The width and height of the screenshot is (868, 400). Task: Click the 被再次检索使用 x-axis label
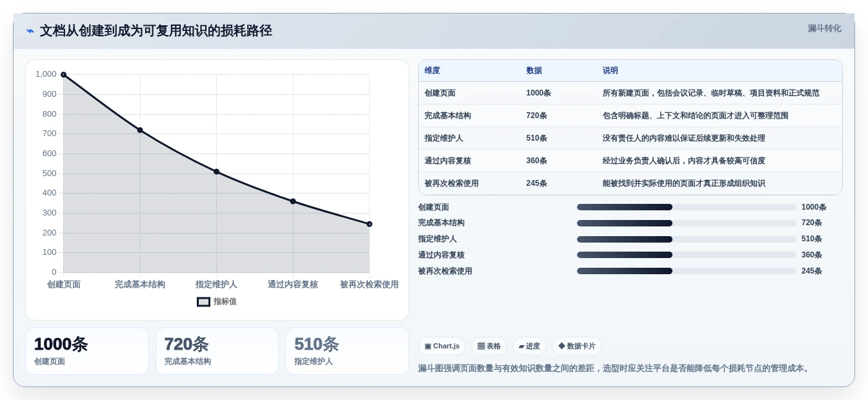point(369,285)
